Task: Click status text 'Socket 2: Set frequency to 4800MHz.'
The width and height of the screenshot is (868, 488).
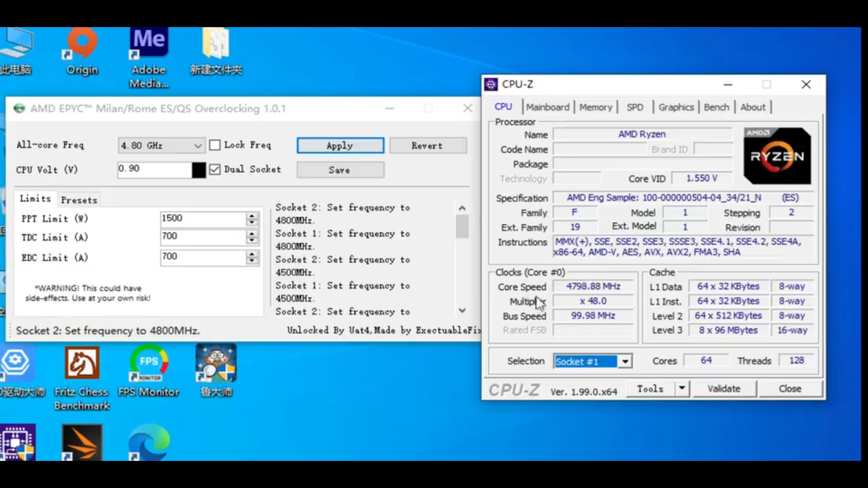Action: [x=108, y=330]
